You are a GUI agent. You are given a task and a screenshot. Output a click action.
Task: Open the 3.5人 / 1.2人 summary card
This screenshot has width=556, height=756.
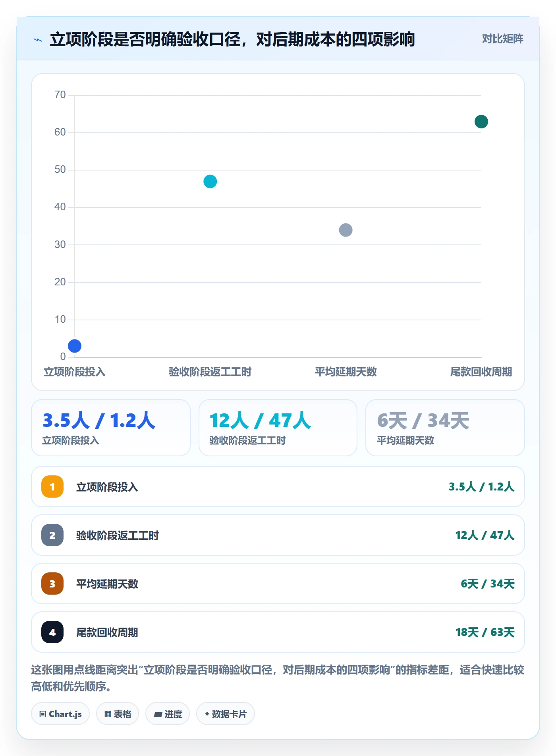click(111, 428)
